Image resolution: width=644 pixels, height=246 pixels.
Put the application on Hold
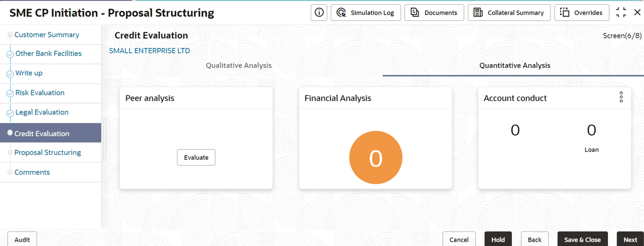pyautogui.click(x=498, y=240)
